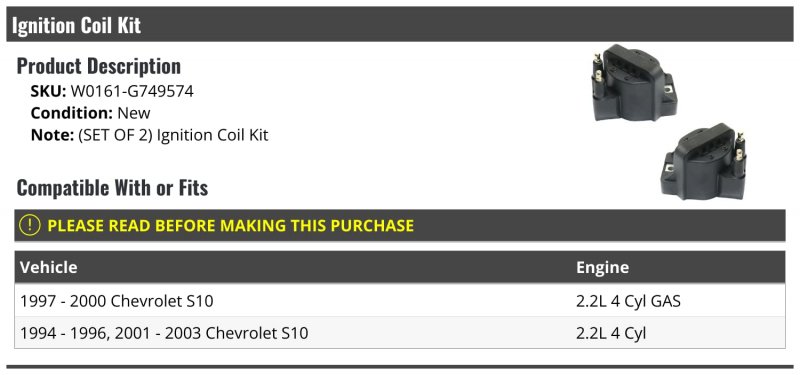Viewport: 800px width, 375px height.
Task: Select the 1997 - 2000 Chevrolet S10 row
Action: 399,301
